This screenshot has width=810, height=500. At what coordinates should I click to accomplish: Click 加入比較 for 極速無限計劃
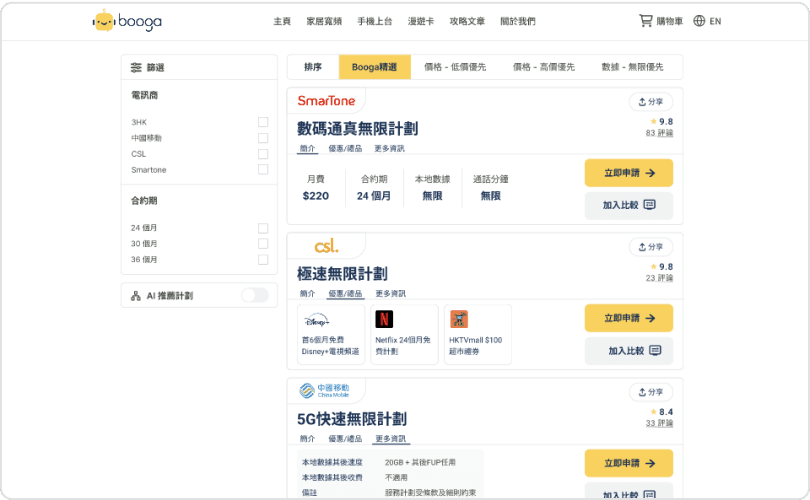[629, 351]
